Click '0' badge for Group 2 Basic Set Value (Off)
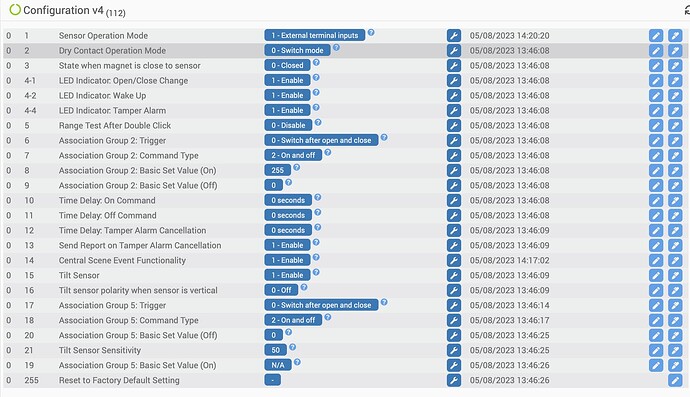The image size is (690, 397). [x=273, y=185]
